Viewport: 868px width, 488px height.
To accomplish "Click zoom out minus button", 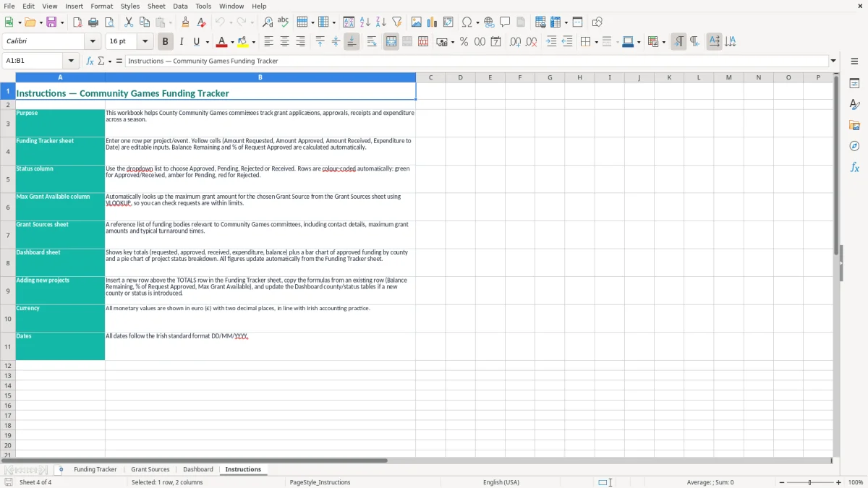I will click(782, 482).
